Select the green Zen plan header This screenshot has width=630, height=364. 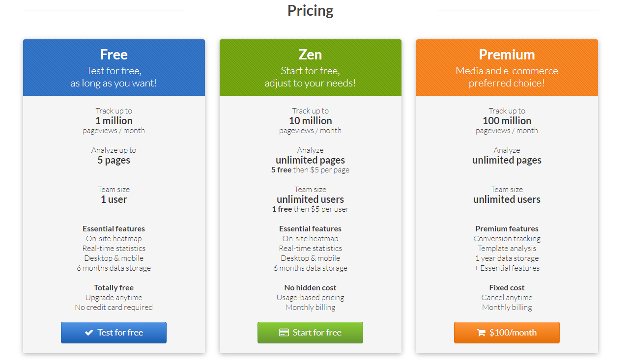[310, 68]
